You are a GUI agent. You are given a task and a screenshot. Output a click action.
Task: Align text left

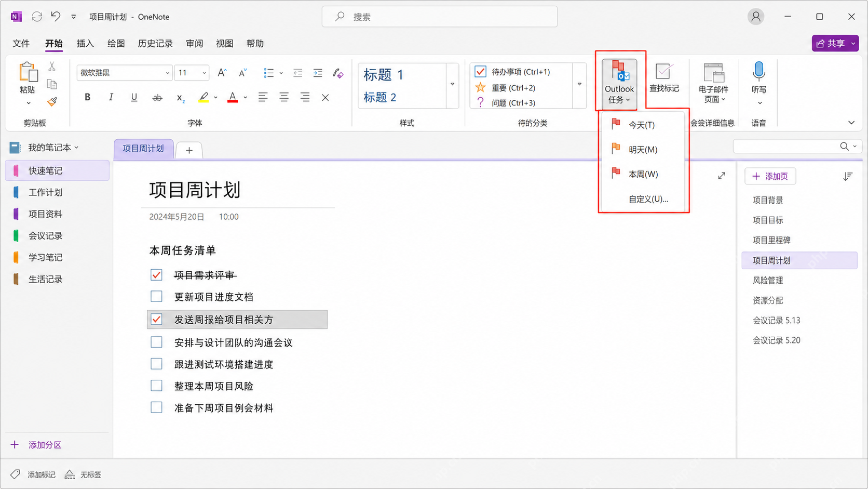(263, 97)
